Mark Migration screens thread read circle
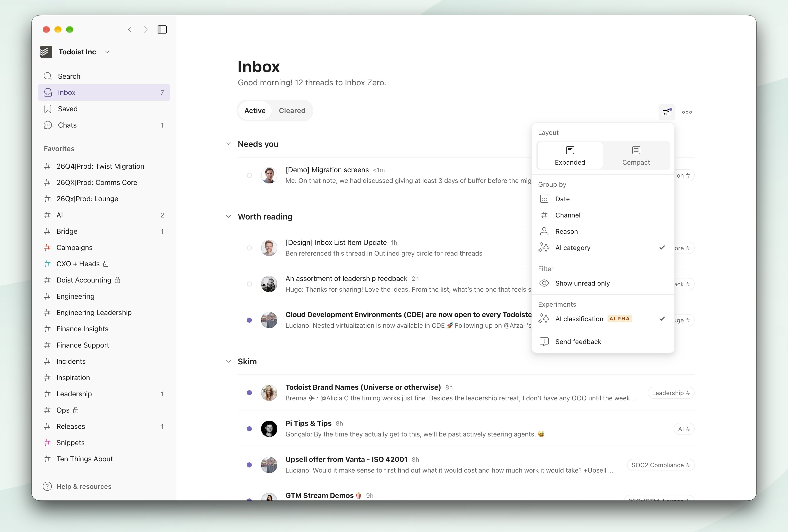The image size is (788, 532). coord(249,175)
